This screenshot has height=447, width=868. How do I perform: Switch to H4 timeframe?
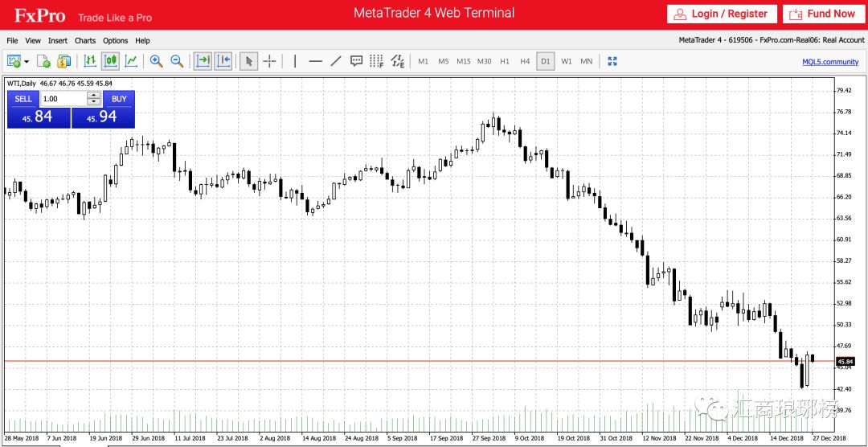click(x=525, y=61)
